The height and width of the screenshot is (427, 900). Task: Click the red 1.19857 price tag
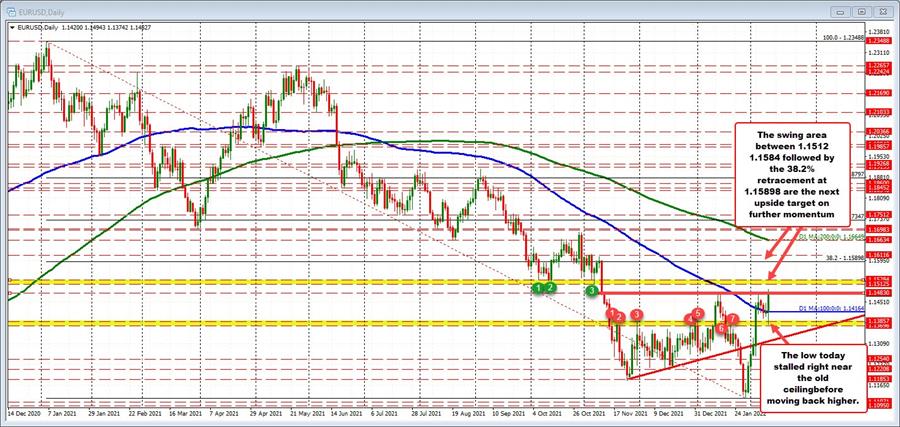877,146
